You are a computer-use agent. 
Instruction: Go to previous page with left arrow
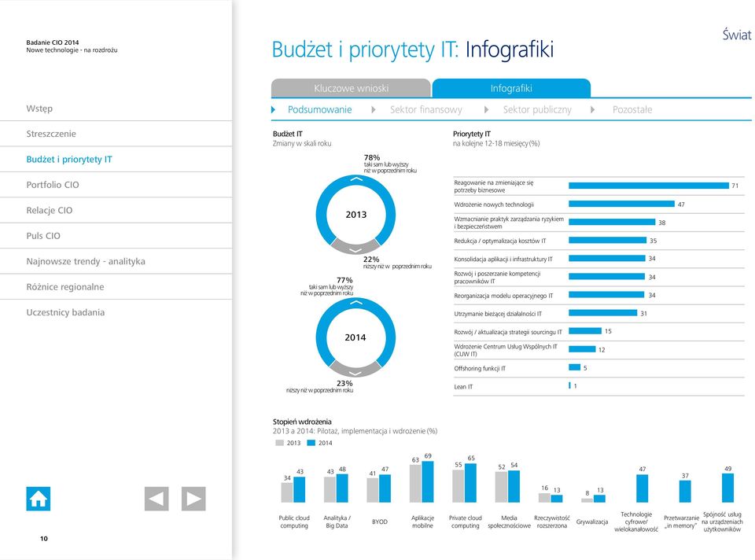(x=157, y=499)
